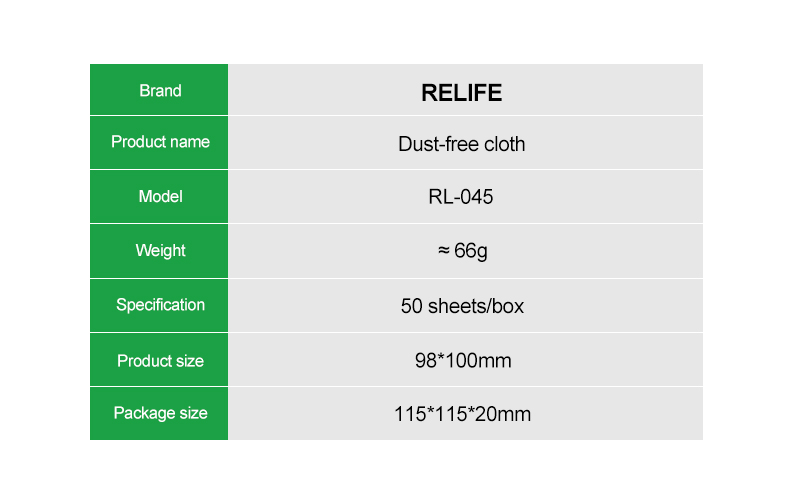The width and height of the screenshot is (800, 500).
Task: Click the Specification label cell
Action: [160, 305]
